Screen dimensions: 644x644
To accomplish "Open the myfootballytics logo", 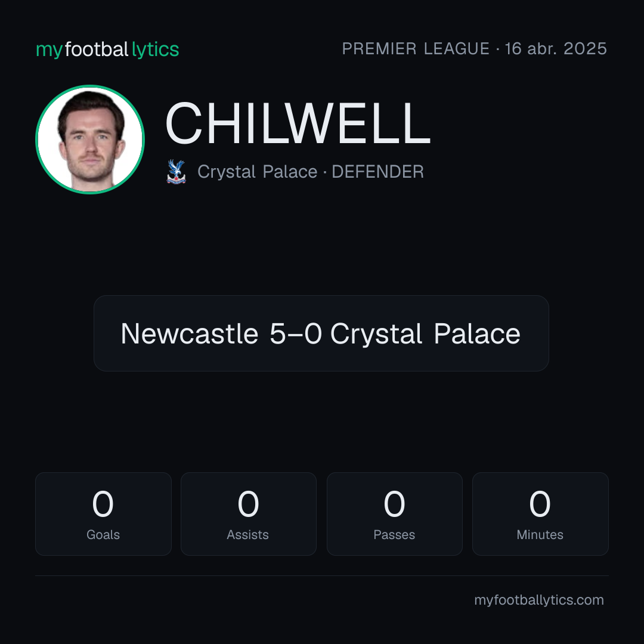I will (x=107, y=49).
